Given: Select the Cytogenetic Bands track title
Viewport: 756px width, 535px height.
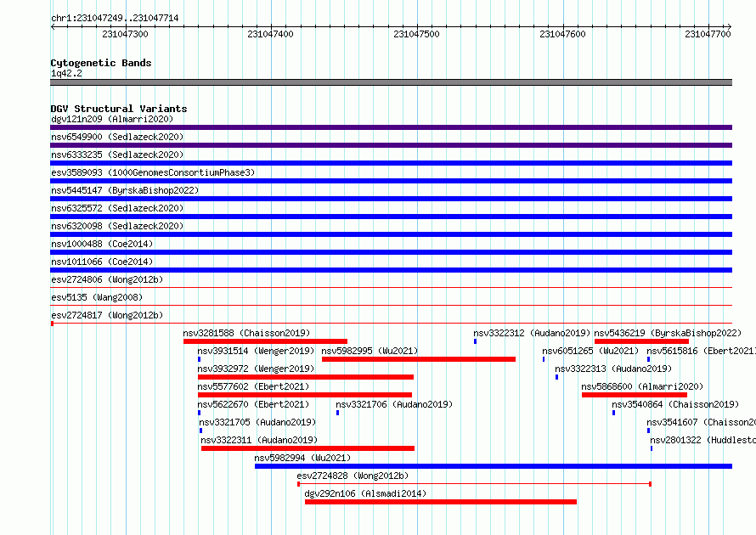Looking at the screenshot, I should (101, 63).
